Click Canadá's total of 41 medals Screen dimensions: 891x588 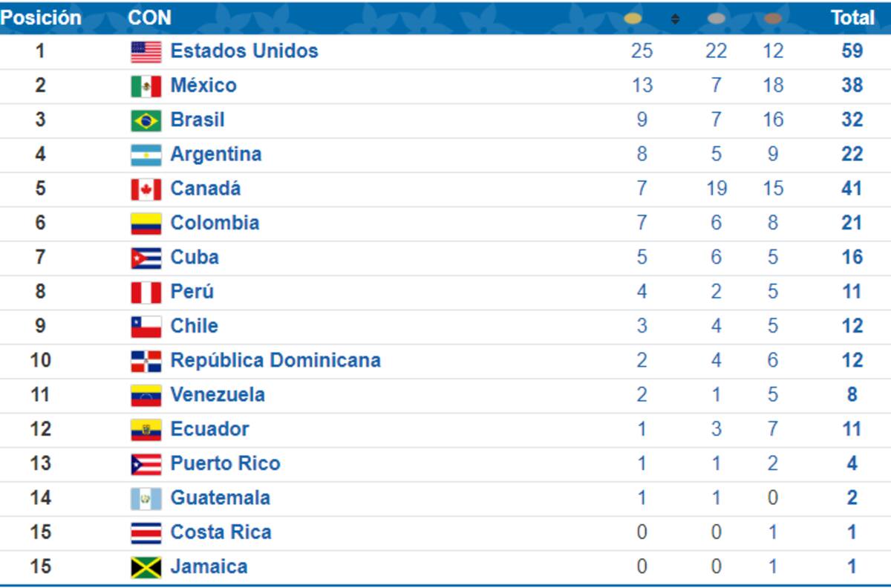[852, 189]
